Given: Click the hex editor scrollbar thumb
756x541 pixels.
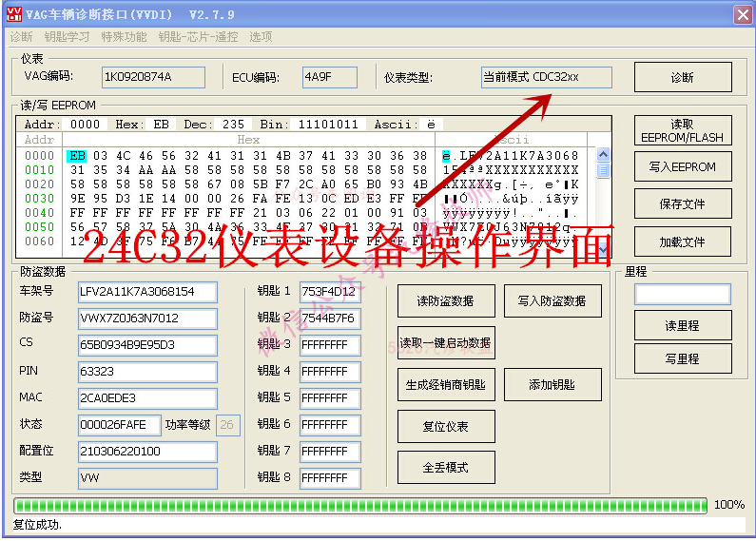Looking at the screenshot, I should tap(603, 170).
